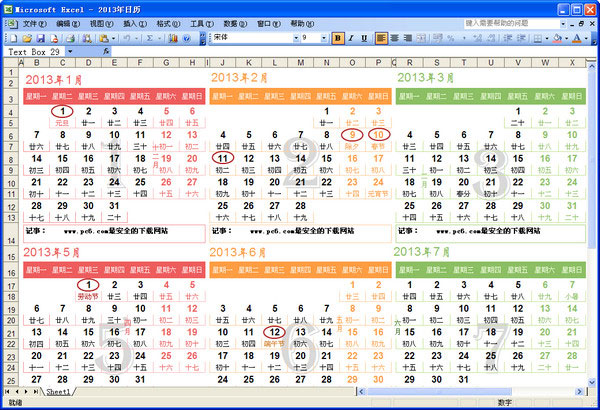Select row header 14
600x410 pixels.
click(x=11, y=233)
